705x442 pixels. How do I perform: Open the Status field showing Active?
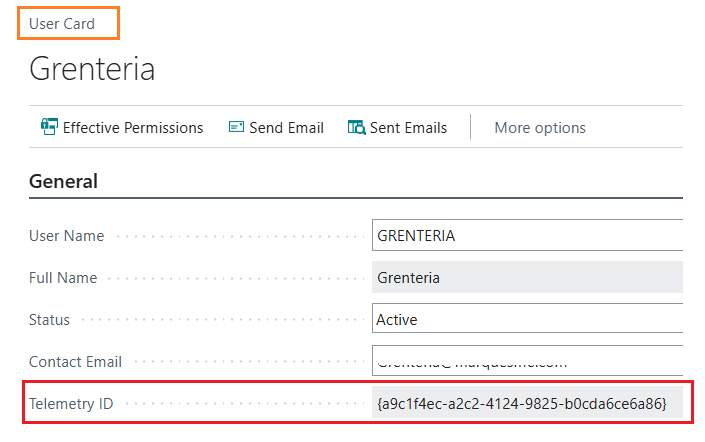(527, 320)
